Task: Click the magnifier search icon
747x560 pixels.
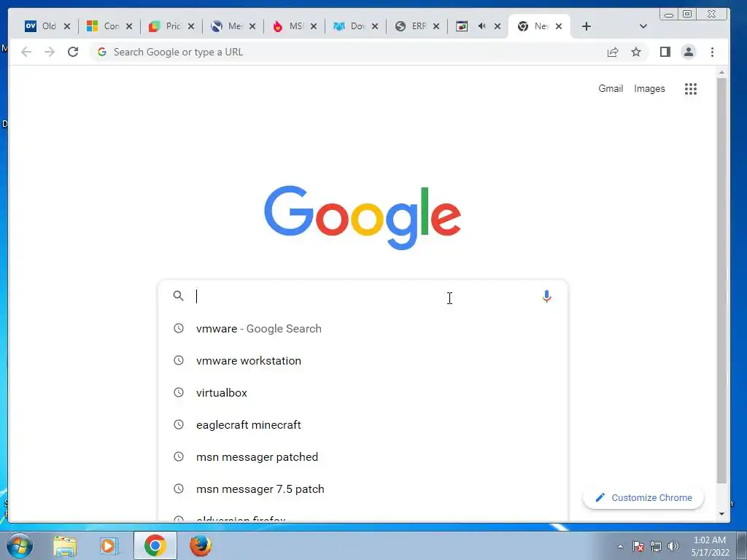Action: (x=178, y=296)
